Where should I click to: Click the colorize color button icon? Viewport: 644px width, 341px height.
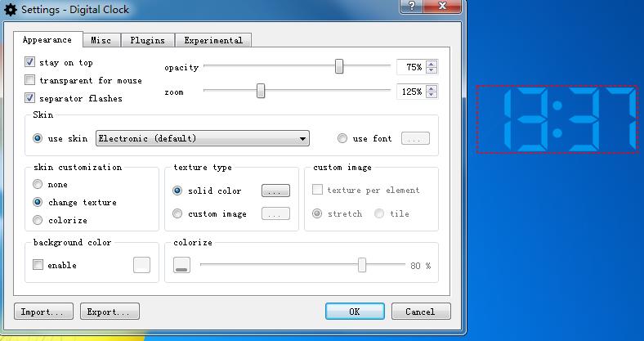point(181,266)
